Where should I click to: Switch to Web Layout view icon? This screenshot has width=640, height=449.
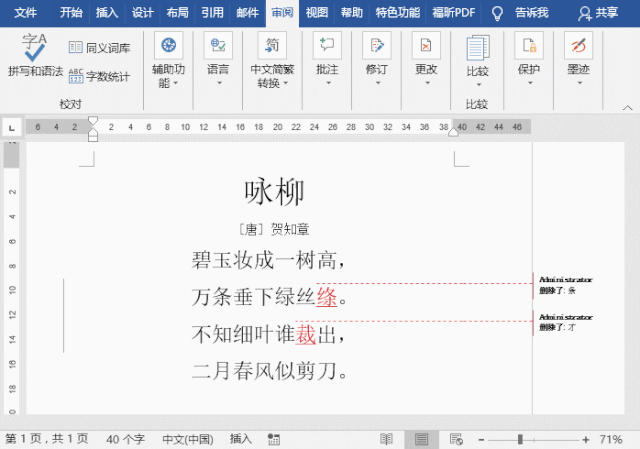coord(456,439)
